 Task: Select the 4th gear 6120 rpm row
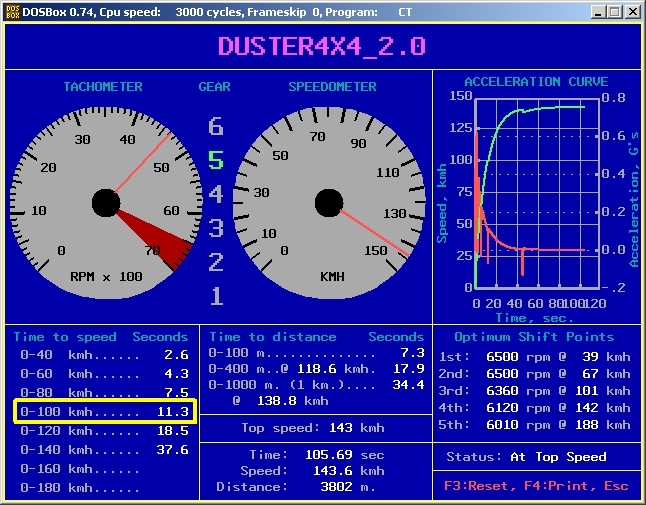534,408
